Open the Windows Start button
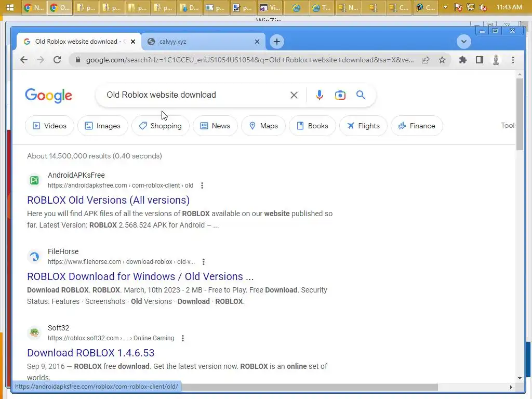The image size is (532, 399). pos(10,7)
